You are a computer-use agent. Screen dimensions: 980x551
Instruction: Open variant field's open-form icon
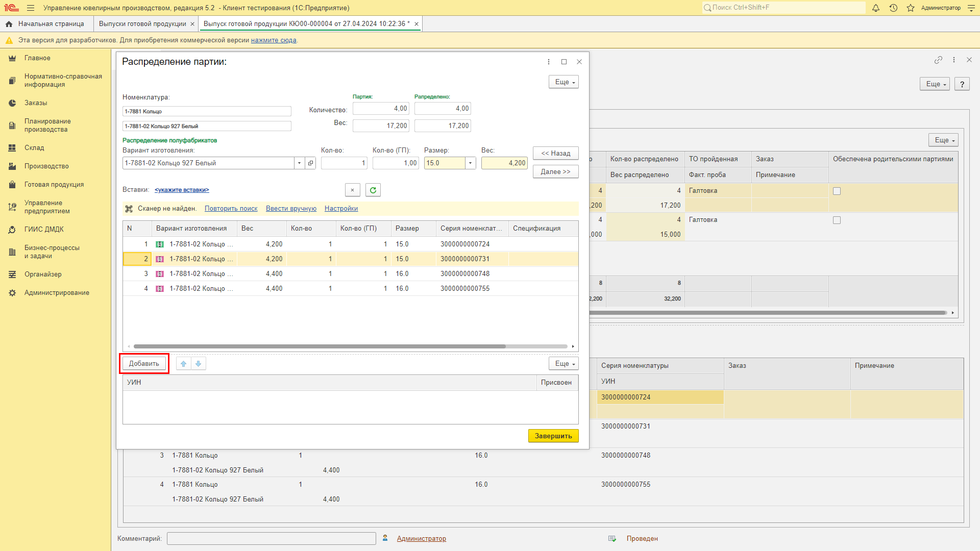310,163
